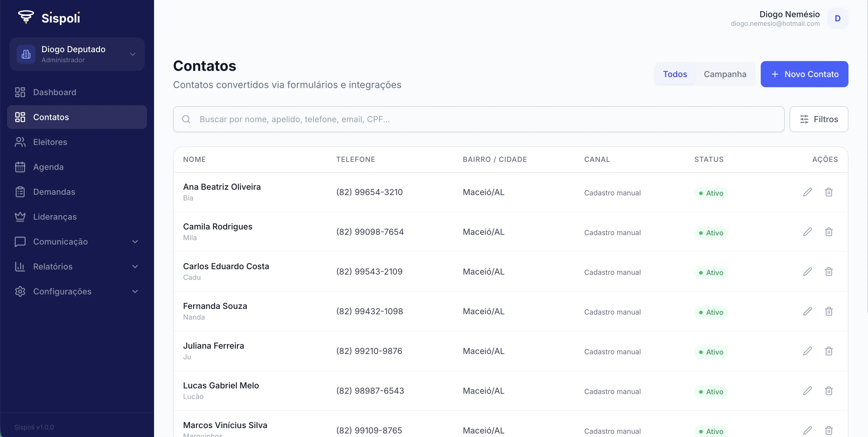Screen dimensions: 868x437
Task: Edit Ana Beatriz Oliveira with the pencil icon
Action: 807,192
